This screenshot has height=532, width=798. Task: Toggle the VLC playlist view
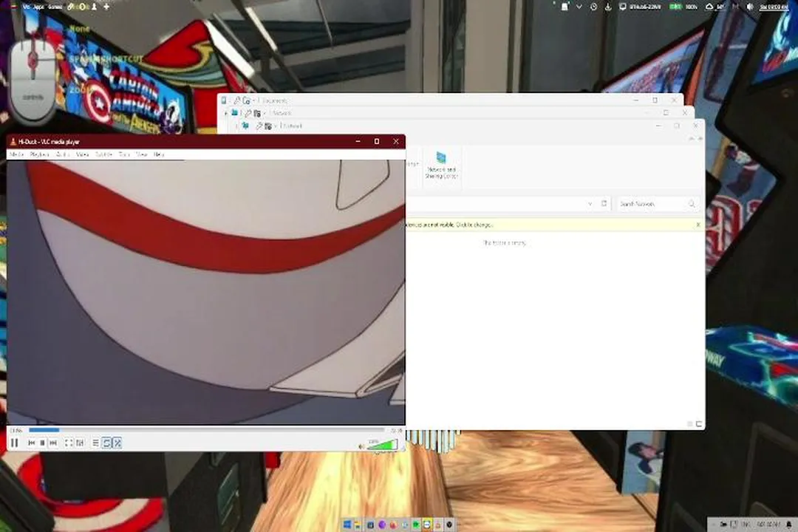(x=95, y=443)
